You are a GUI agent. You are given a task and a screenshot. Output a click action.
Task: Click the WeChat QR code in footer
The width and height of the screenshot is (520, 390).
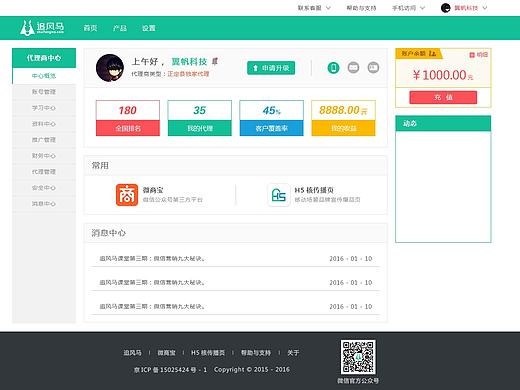(x=358, y=357)
